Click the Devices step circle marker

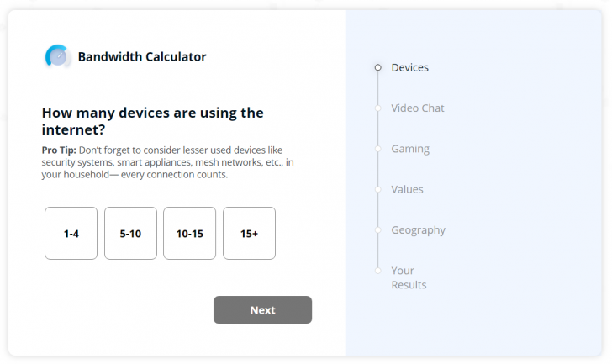coord(378,67)
